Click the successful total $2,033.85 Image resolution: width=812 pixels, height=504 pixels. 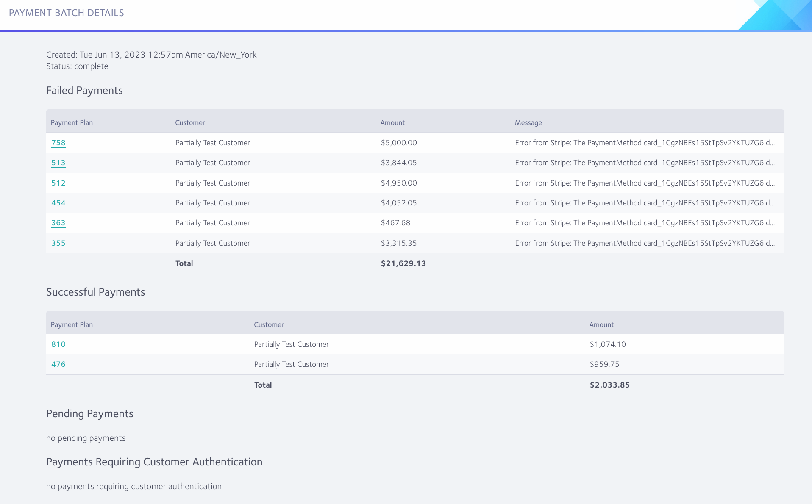tap(610, 385)
